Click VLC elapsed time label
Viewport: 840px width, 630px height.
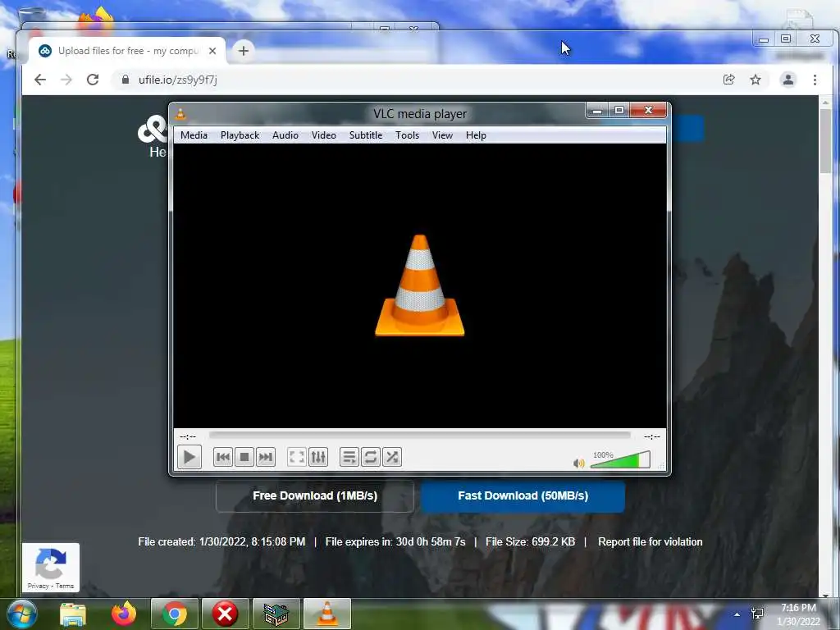point(188,436)
